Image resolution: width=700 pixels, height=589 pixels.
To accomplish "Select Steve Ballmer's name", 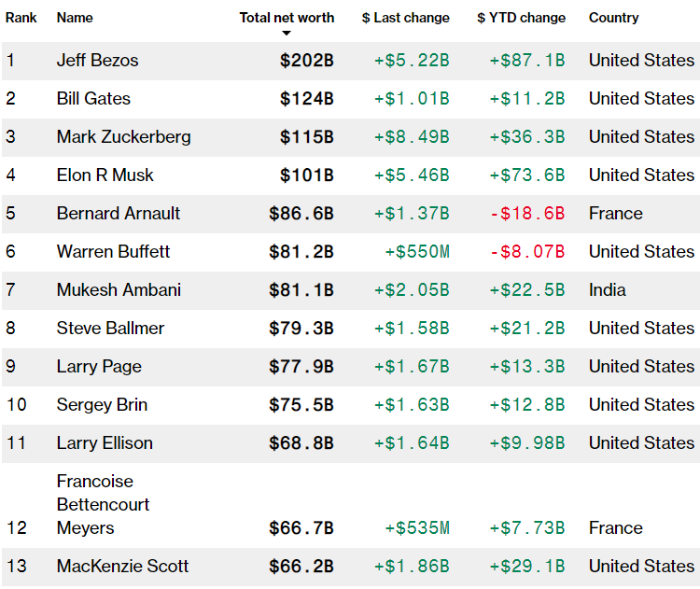I will coord(110,329).
